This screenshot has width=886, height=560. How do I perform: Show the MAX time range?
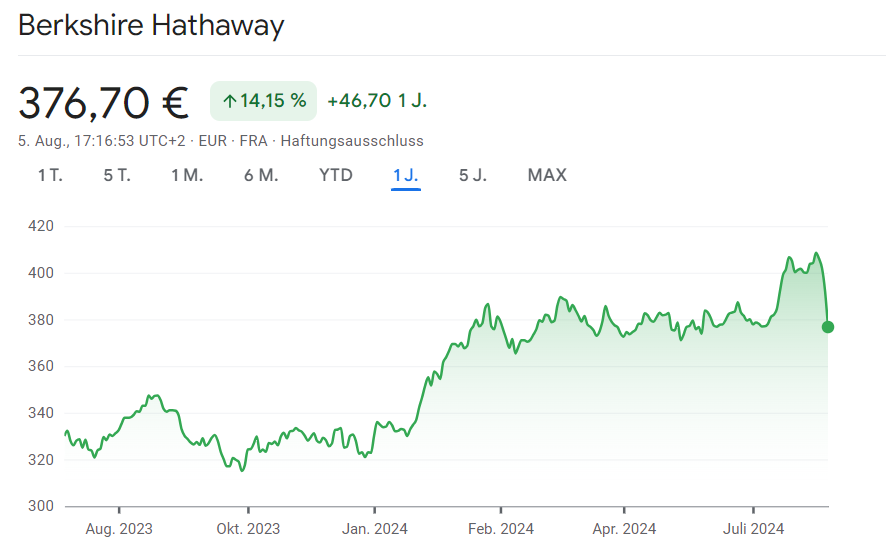(547, 175)
